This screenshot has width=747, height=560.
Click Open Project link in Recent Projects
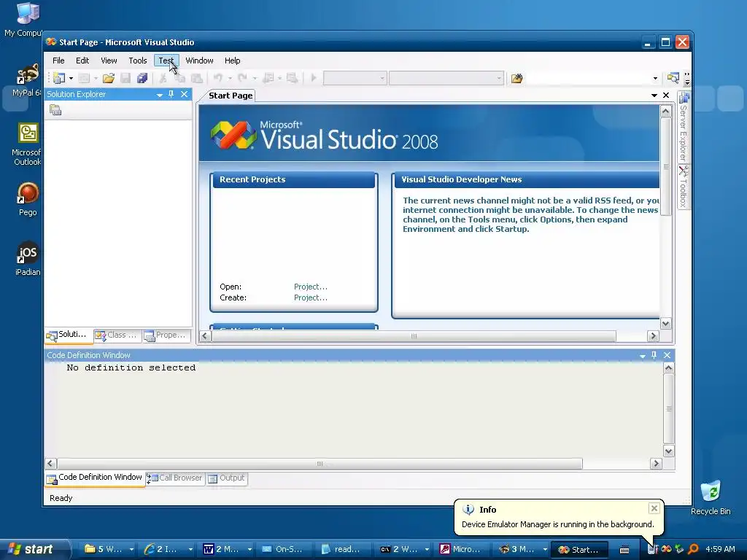click(311, 287)
